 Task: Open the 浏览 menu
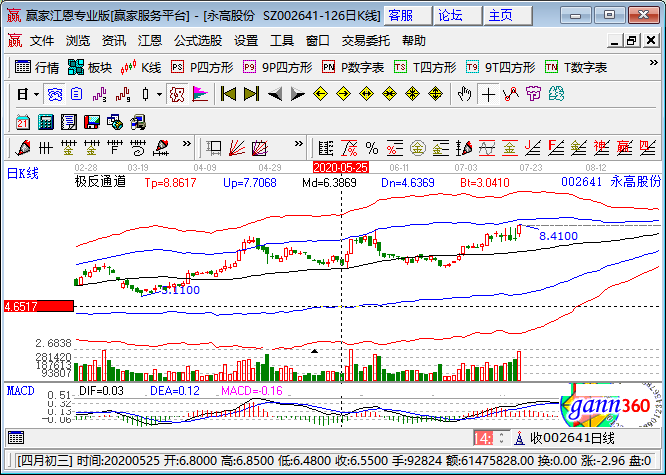click(78, 41)
